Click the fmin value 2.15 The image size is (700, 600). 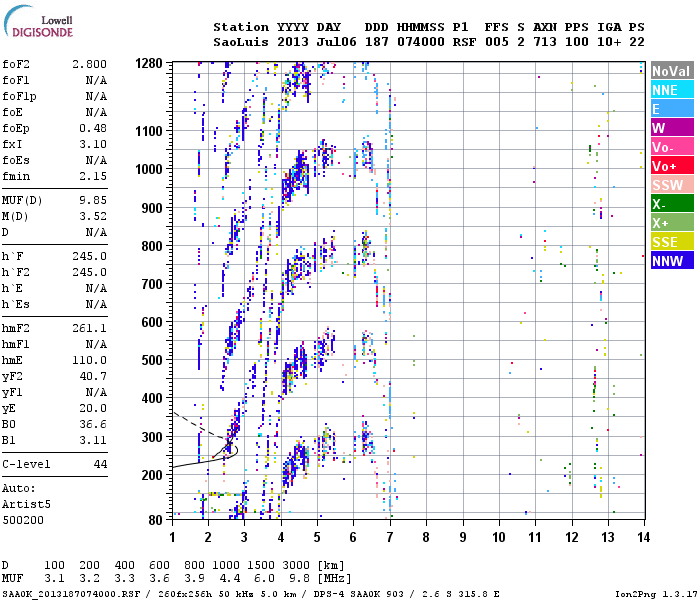[93, 176]
